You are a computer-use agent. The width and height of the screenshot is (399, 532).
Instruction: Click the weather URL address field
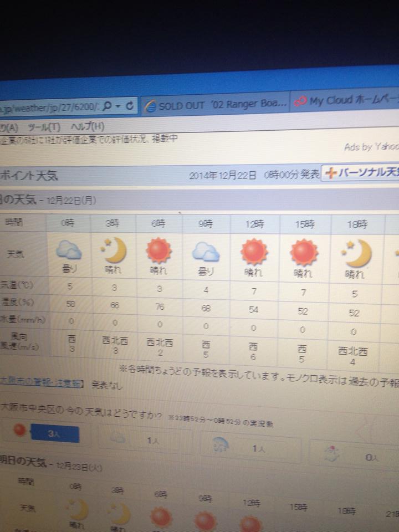50,106
